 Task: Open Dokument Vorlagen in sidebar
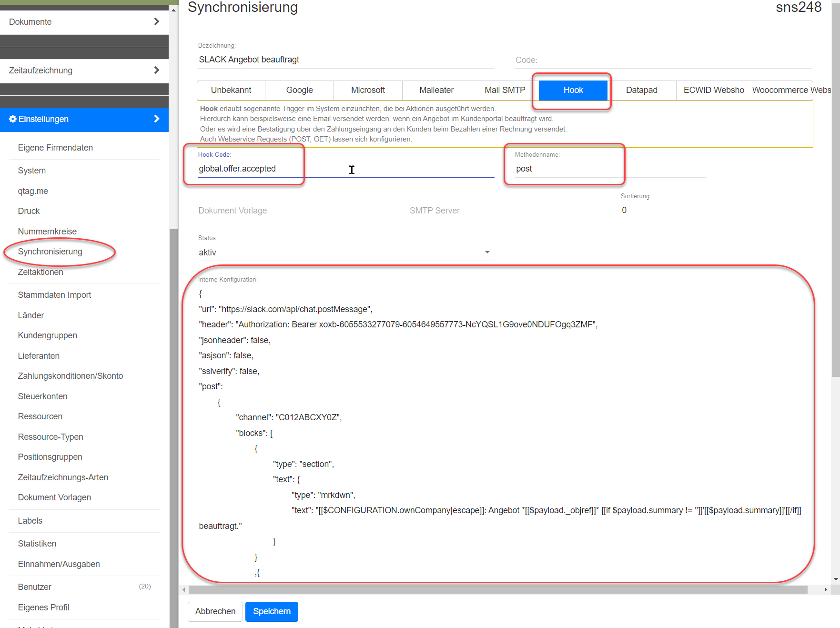54,497
